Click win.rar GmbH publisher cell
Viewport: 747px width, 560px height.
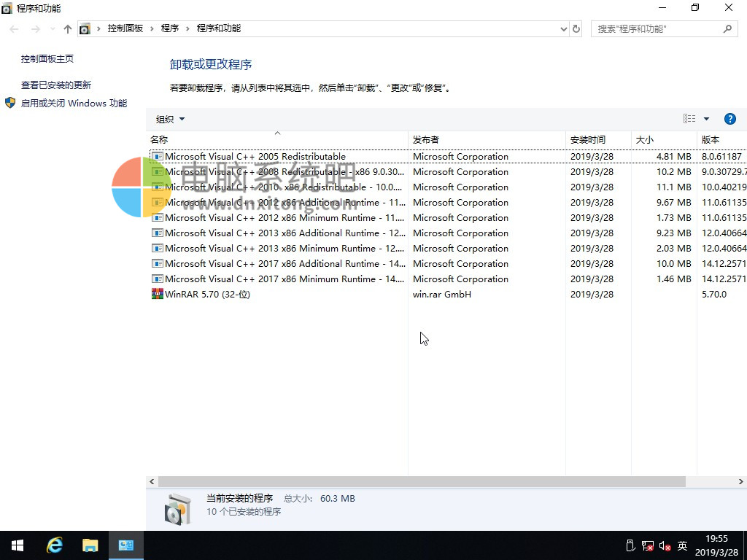click(x=441, y=294)
